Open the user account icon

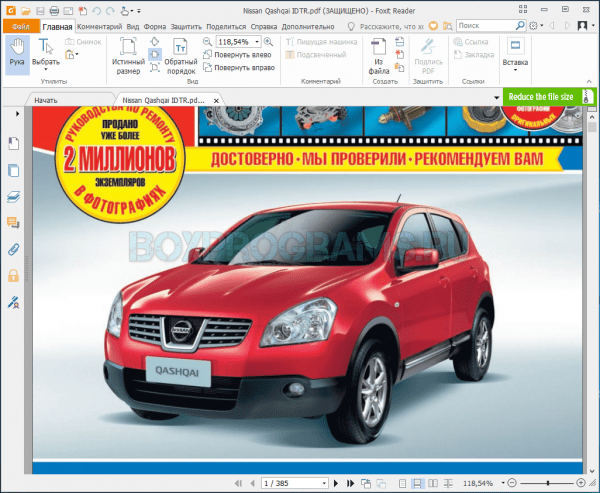pos(582,26)
